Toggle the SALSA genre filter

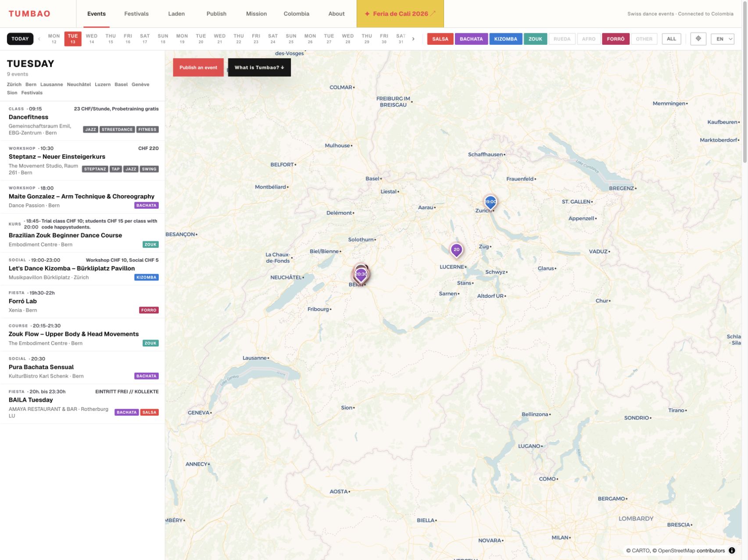pos(440,39)
